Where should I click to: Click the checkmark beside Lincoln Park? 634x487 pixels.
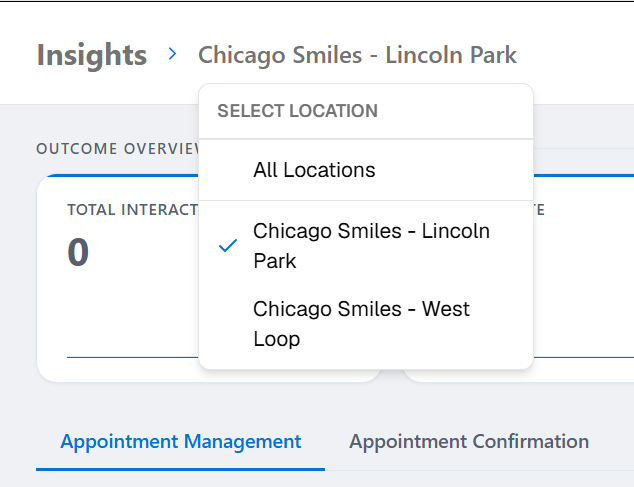tap(228, 246)
